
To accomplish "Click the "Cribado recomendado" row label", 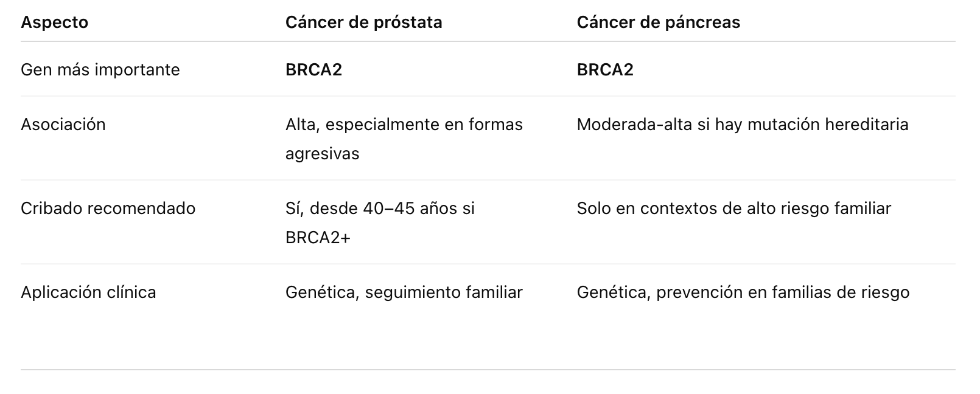I will [x=108, y=209].
